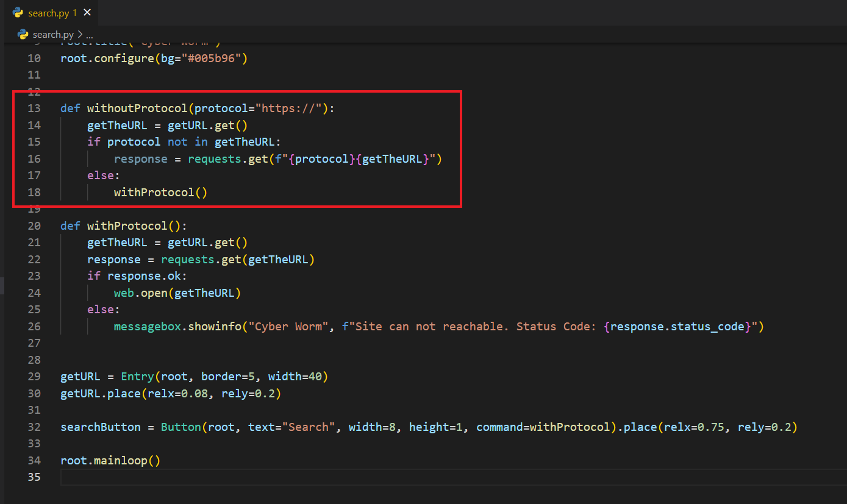Click web.open call on line 24
The height and width of the screenshot is (504, 847).
click(x=141, y=293)
